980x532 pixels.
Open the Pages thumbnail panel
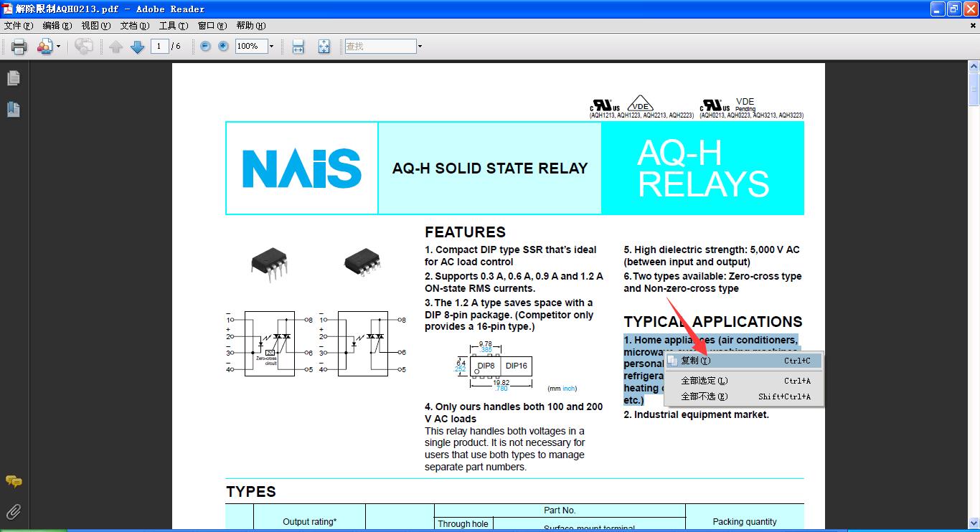(13, 78)
